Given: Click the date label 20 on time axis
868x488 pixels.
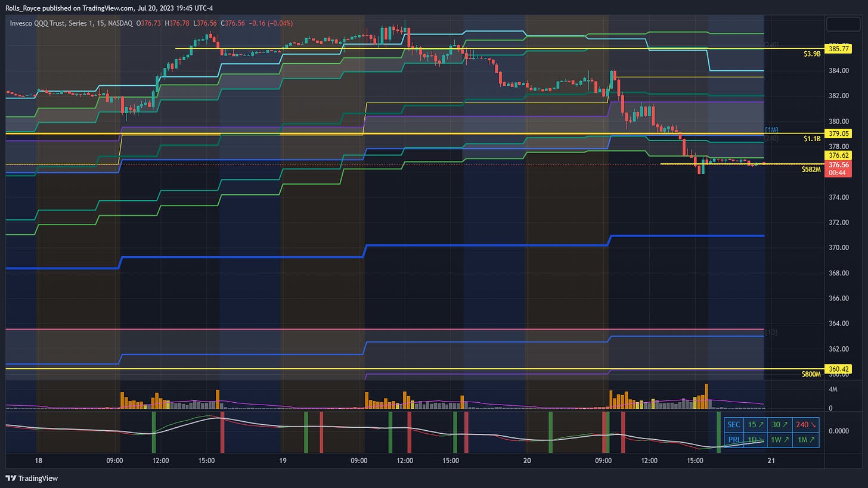Looking at the screenshot, I should tap(527, 461).
